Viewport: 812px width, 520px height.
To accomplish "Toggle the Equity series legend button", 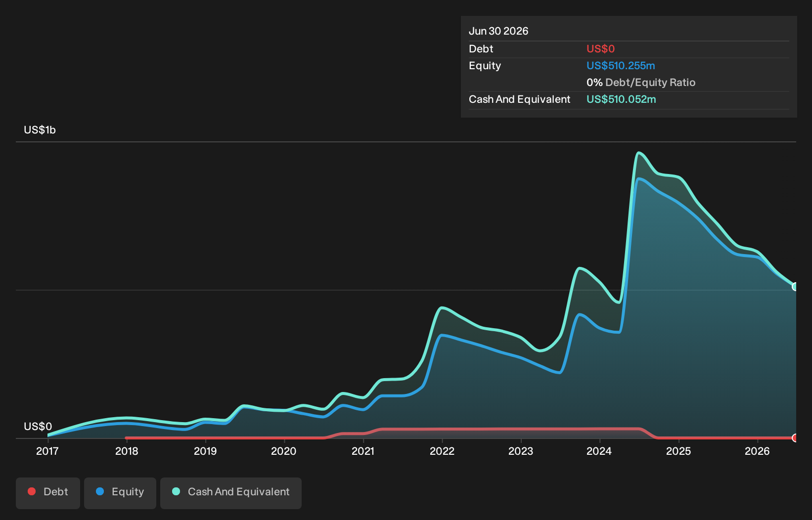I will [x=120, y=493].
